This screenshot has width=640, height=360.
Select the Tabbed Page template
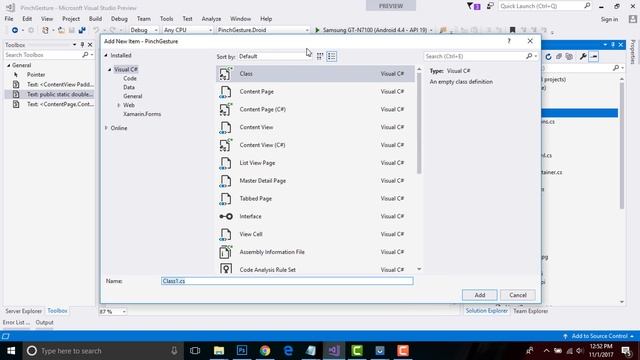click(x=315, y=199)
